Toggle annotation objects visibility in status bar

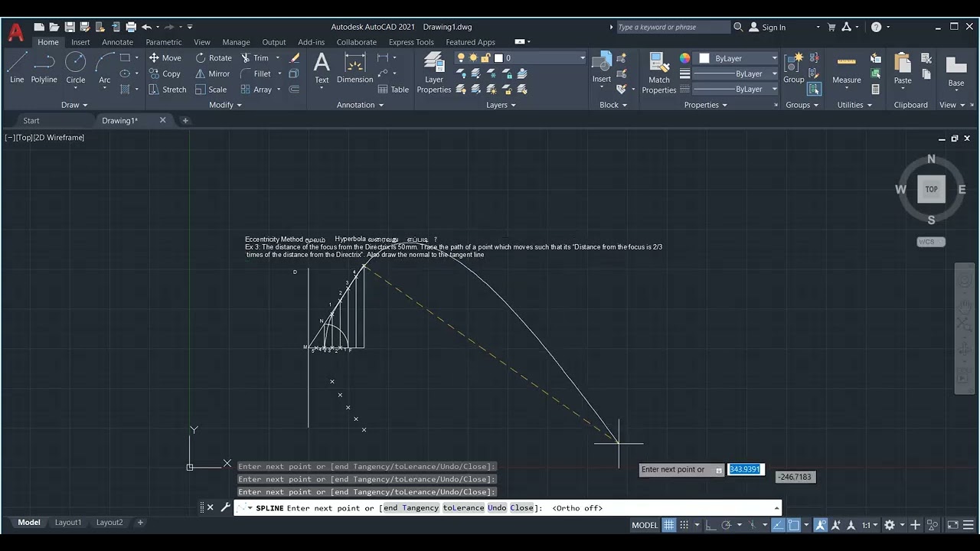pos(821,525)
